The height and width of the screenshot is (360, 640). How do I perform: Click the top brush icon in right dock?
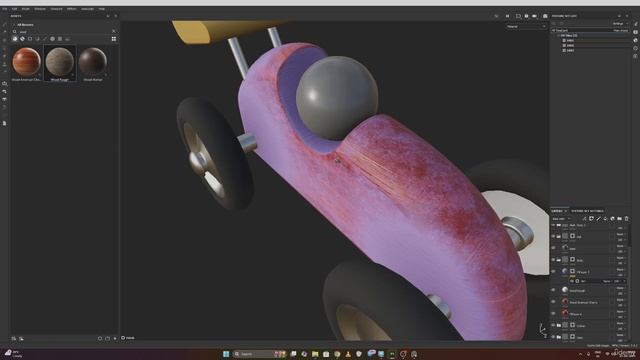click(x=636, y=24)
